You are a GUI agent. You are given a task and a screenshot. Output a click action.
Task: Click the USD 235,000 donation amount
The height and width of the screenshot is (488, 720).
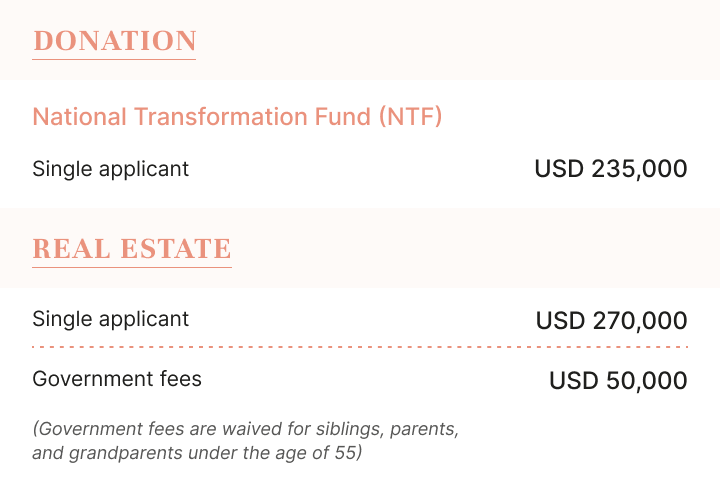click(611, 169)
